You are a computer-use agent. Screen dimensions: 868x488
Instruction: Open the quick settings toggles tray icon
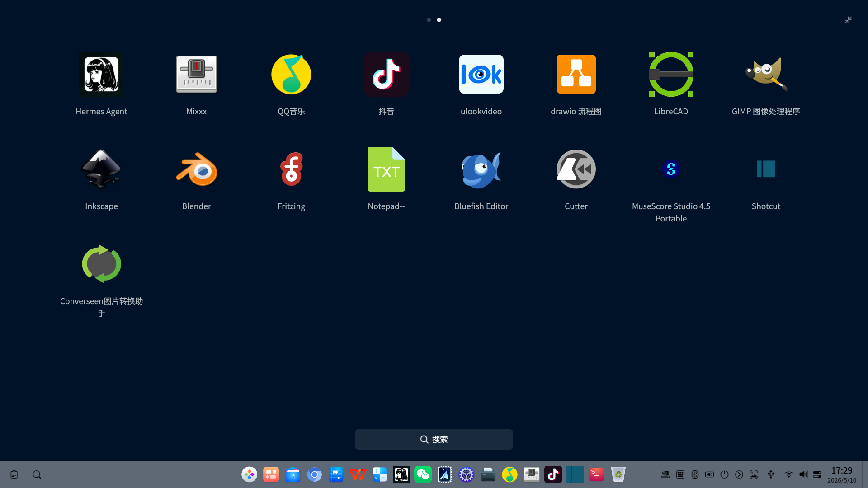pos(817,474)
